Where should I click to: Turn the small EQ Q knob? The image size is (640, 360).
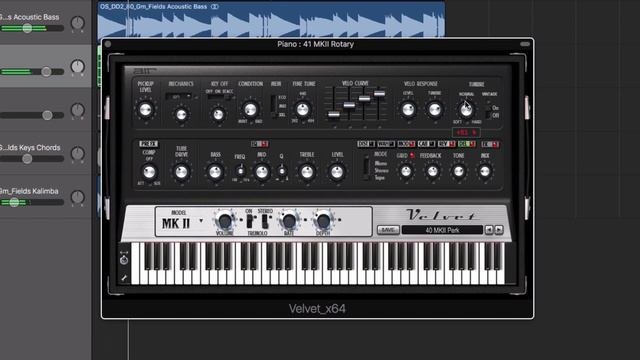[282, 171]
